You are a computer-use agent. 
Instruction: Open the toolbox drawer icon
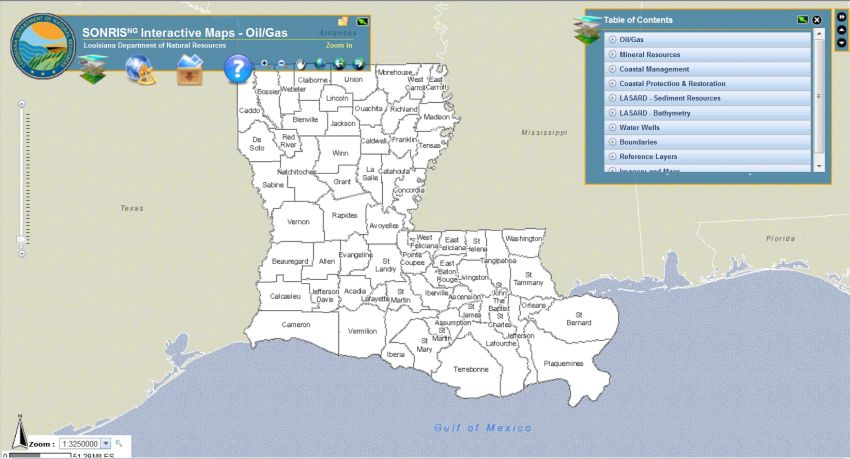190,69
